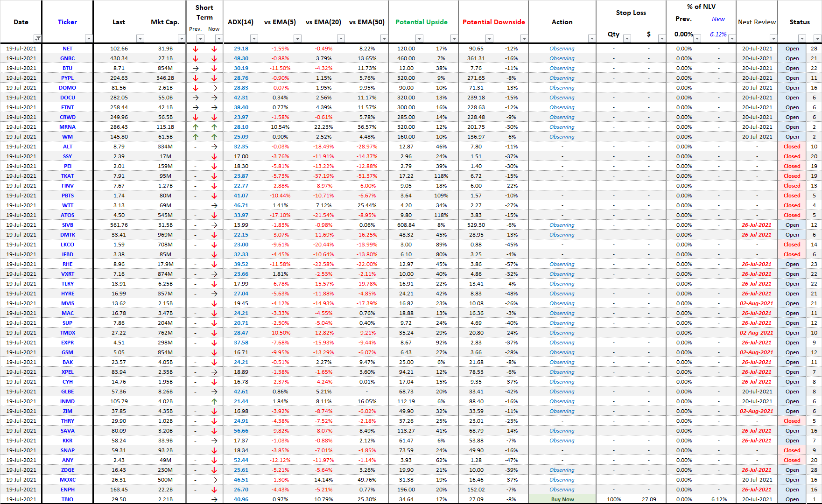822x504 pixels.
Task: Click the red down arrow in GNRC Now column
Action: pyautogui.click(x=214, y=58)
